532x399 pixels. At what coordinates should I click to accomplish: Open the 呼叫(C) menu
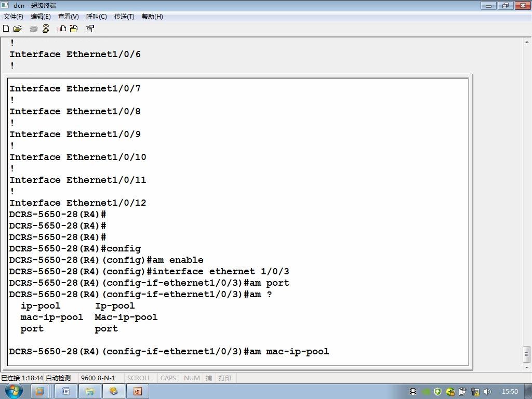pyautogui.click(x=96, y=16)
